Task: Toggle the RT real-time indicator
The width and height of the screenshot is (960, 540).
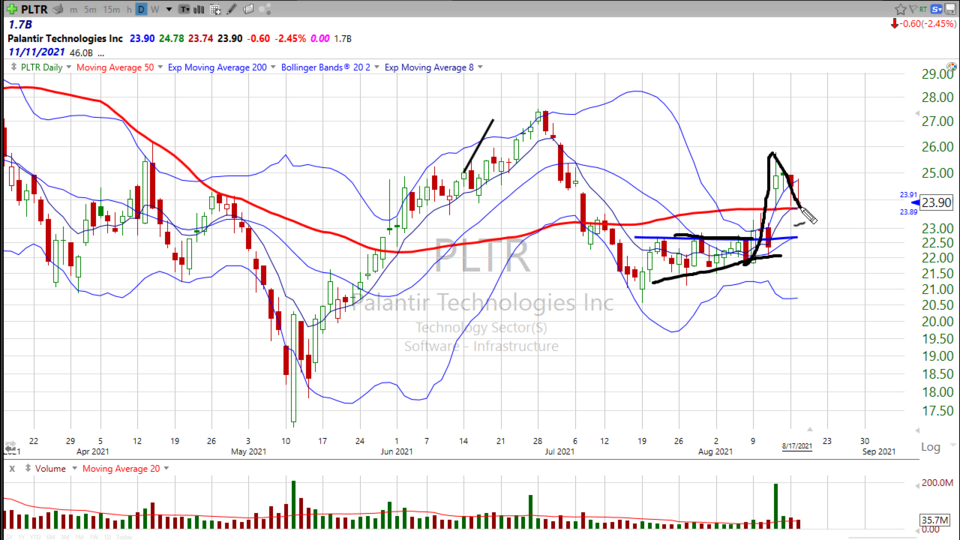Action: [923, 9]
